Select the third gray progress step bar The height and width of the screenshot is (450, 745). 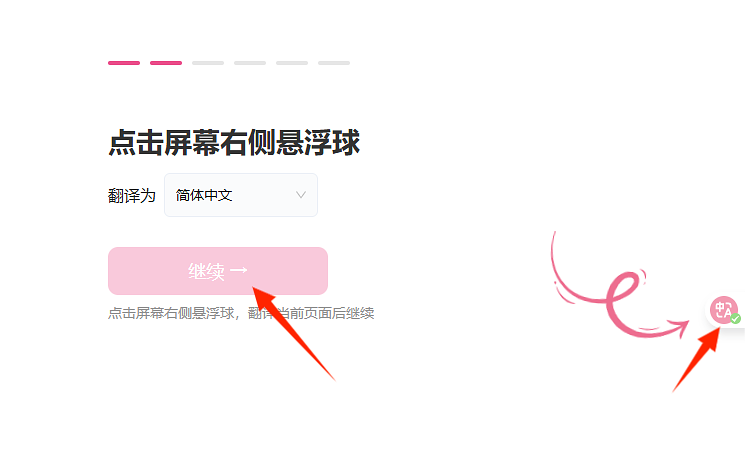208,63
